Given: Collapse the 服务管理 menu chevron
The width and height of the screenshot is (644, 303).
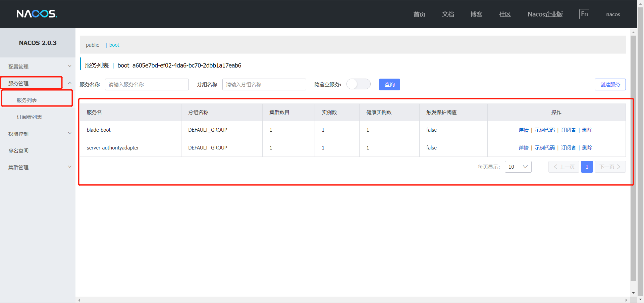Looking at the screenshot, I should (x=70, y=83).
